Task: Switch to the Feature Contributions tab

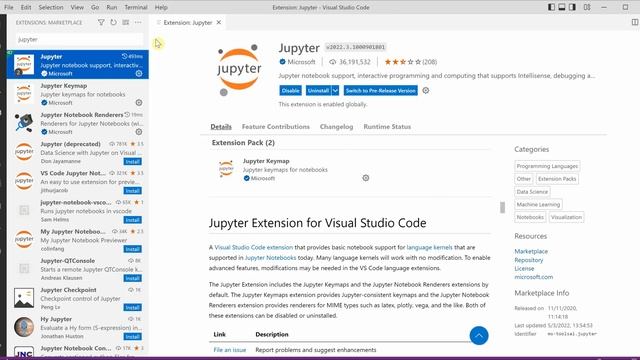Action: click(x=276, y=127)
